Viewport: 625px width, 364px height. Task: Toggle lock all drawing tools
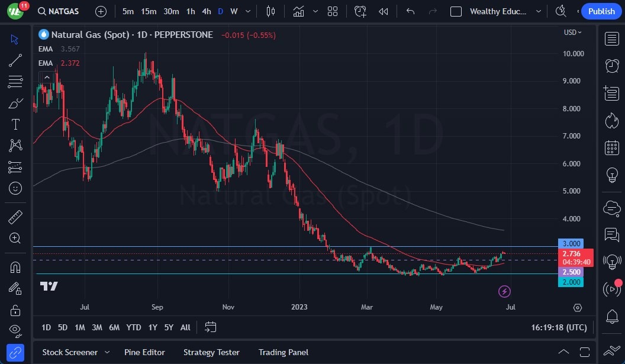click(x=15, y=310)
